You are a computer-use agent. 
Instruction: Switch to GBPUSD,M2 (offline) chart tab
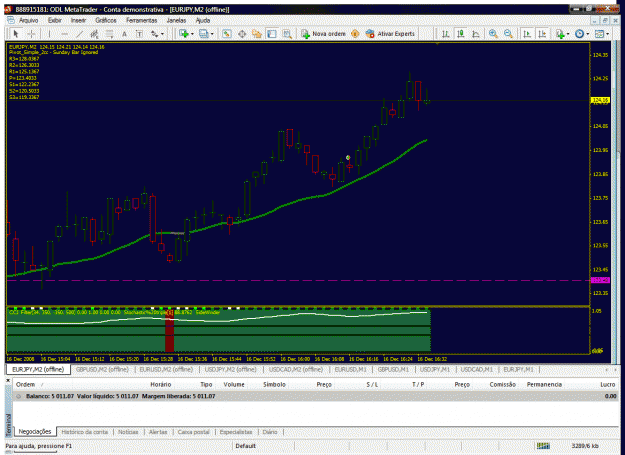102,369
